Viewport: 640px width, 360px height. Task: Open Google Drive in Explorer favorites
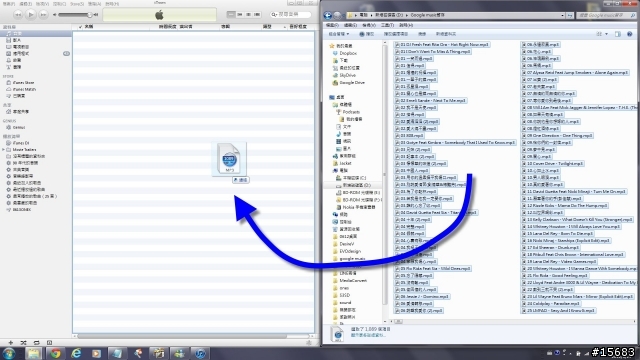(x=348, y=83)
